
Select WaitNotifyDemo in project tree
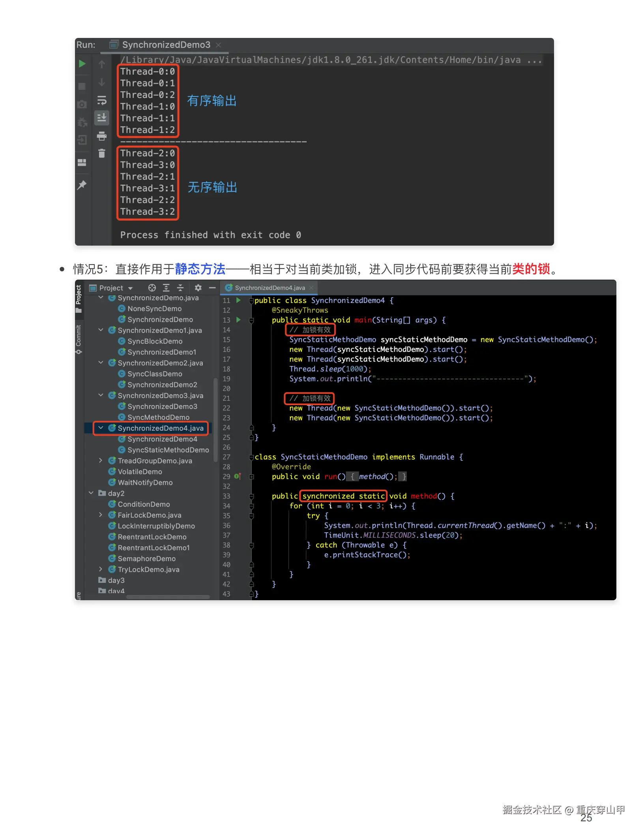click(x=140, y=483)
